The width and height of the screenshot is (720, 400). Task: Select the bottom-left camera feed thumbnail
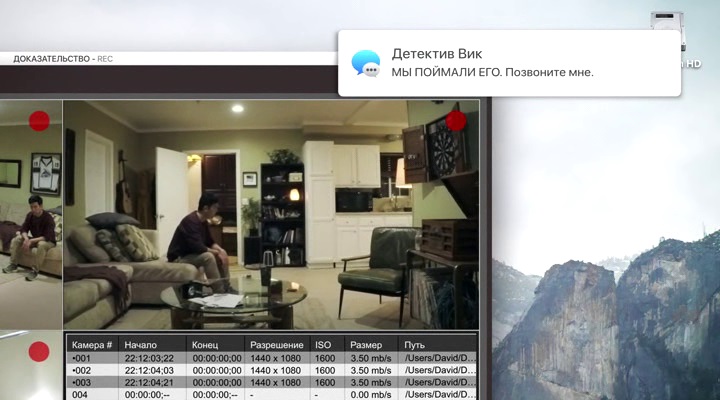coord(31,366)
